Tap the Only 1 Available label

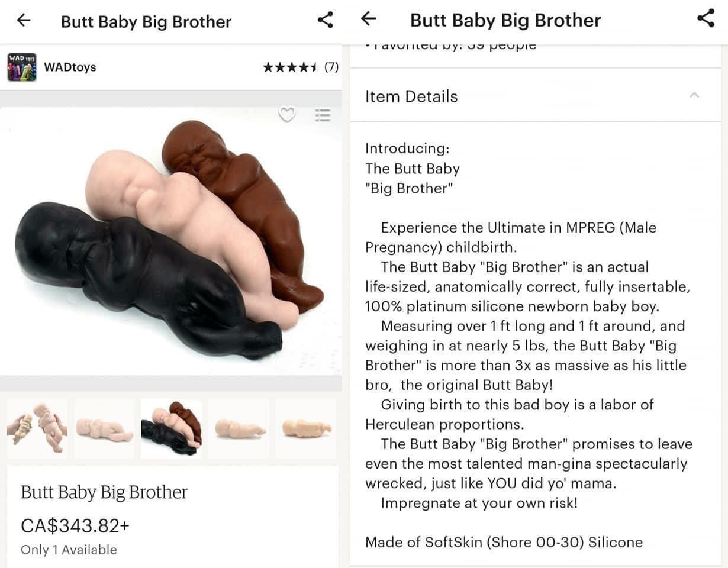coord(69,550)
